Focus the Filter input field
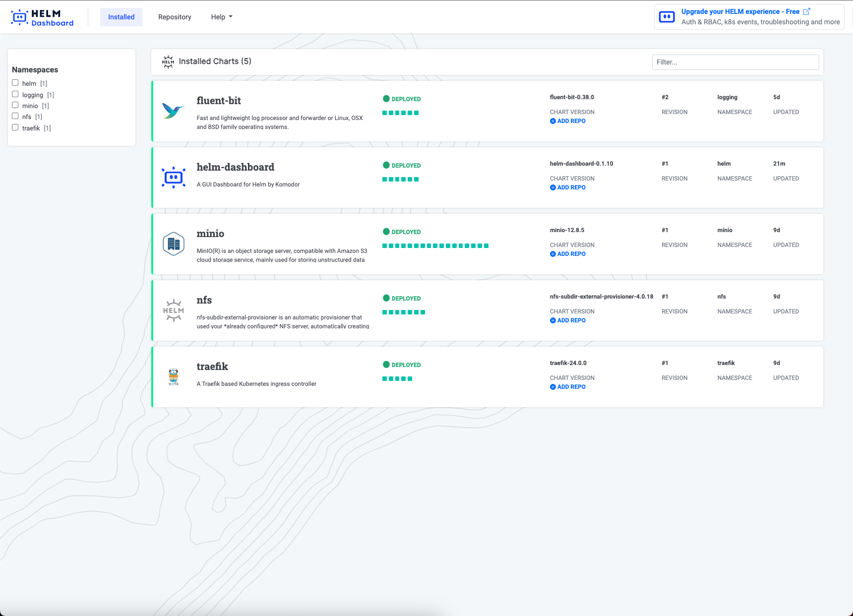 pyautogui.click(x=735, y=62)
